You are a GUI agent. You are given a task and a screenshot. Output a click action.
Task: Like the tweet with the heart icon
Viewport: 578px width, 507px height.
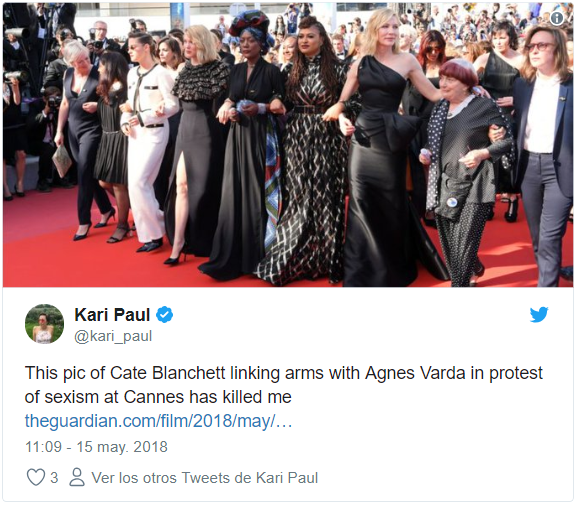coord(36,477)
